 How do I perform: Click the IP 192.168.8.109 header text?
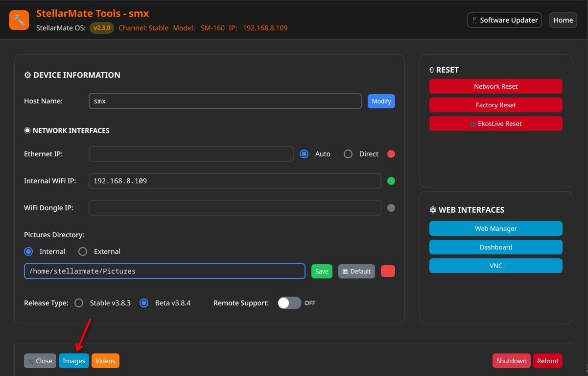click(258, 28)
